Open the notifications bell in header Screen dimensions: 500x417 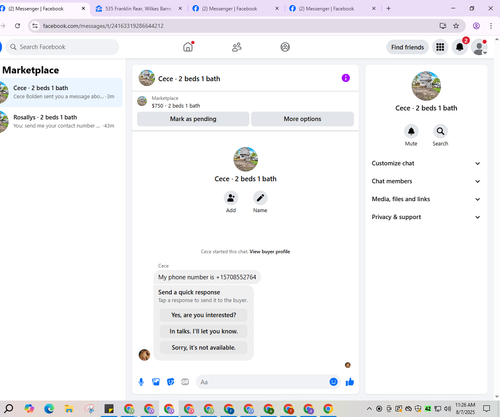[460, 47]
